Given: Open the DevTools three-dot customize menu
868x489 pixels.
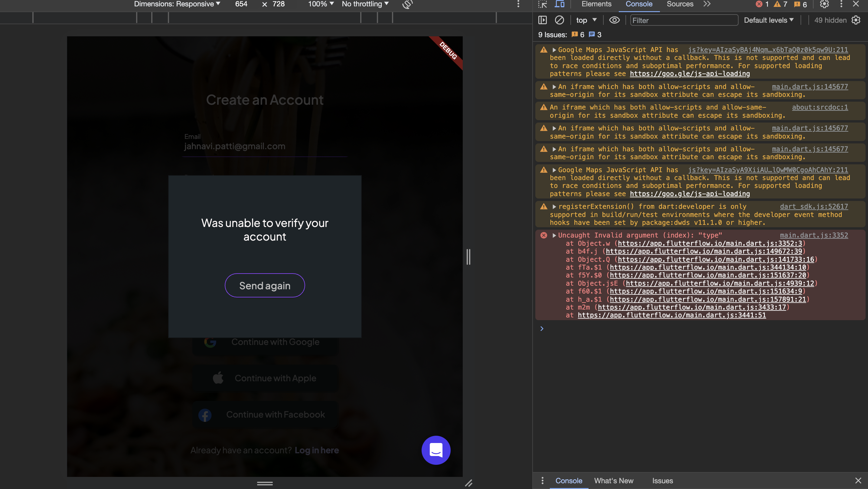Looking at the screenshot, I should pyautogui.click(x=841, y=4).
